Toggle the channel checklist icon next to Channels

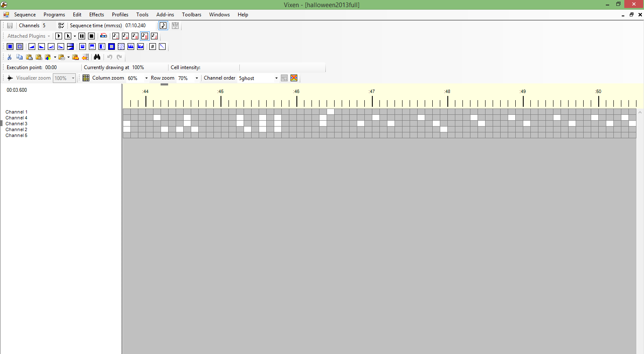[61, 26]
